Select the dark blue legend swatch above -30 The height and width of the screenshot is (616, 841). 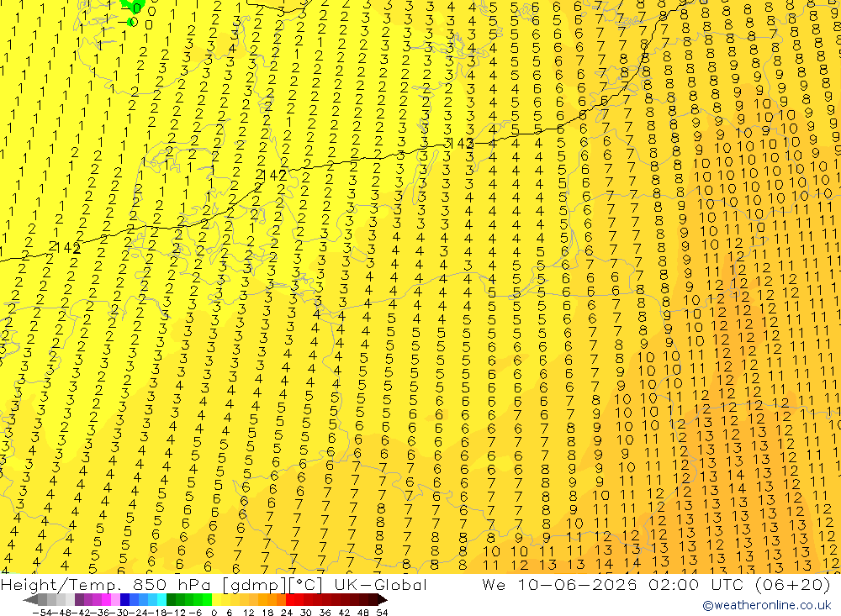pyautogui.click(x=124, y=599)
